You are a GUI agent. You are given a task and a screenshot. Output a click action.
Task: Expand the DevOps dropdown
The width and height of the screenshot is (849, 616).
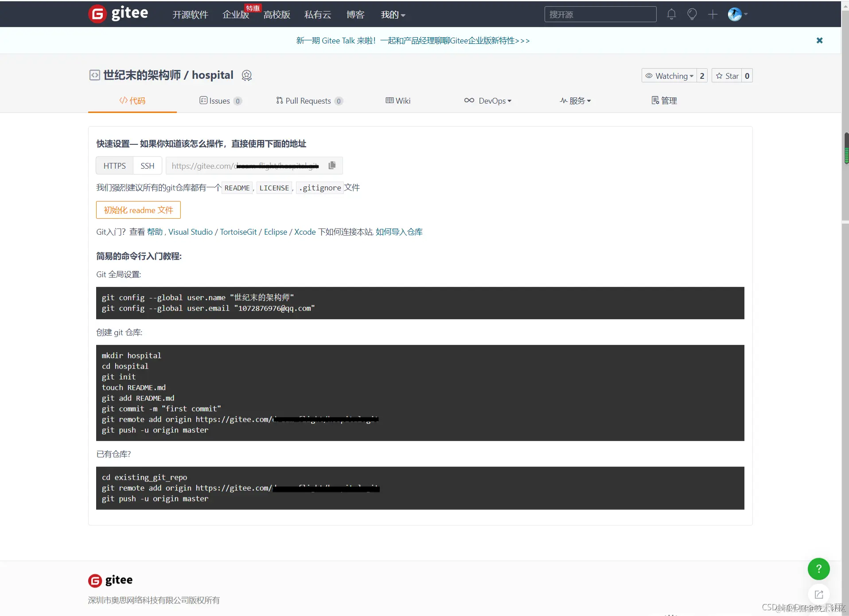coord(487,101)
